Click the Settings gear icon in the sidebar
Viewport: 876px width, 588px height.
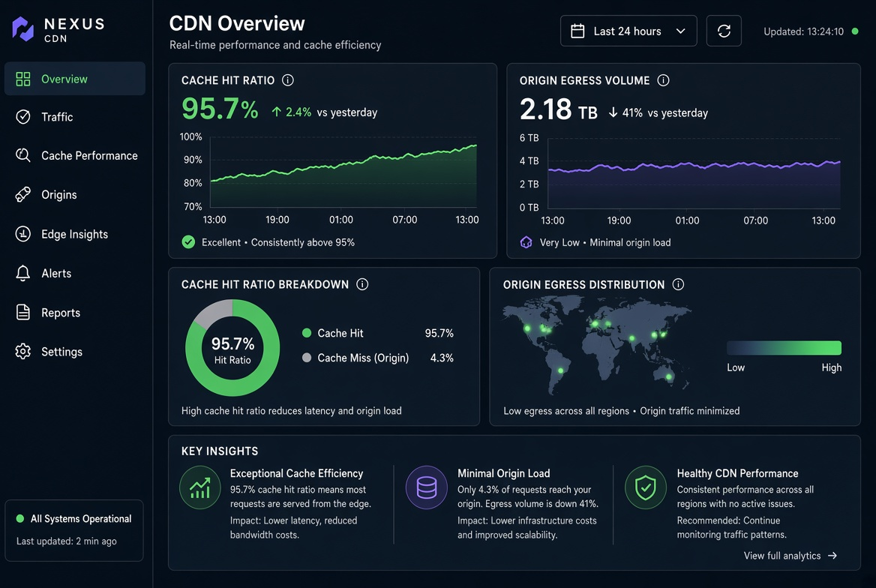coord(23,352)
